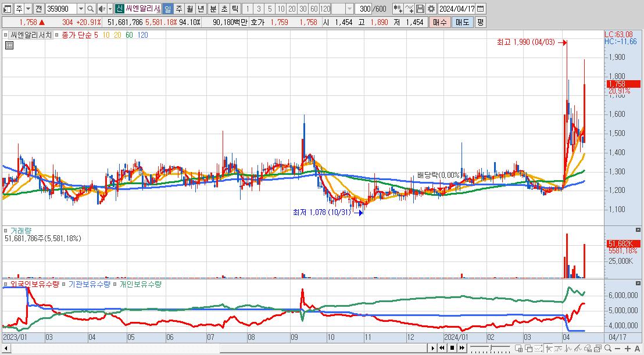The image size is (644, 355).
Task: Select interval 3 tab
Action: pos(259,9)
